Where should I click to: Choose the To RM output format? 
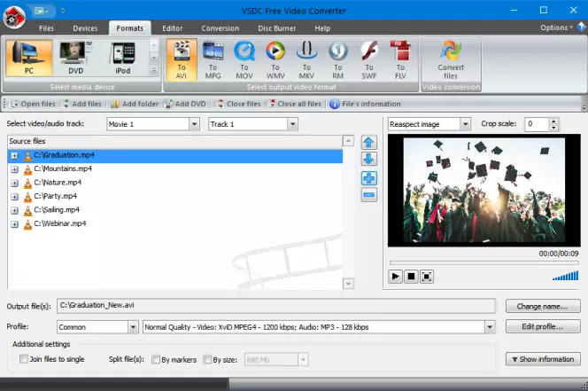(x=338, y=59)
